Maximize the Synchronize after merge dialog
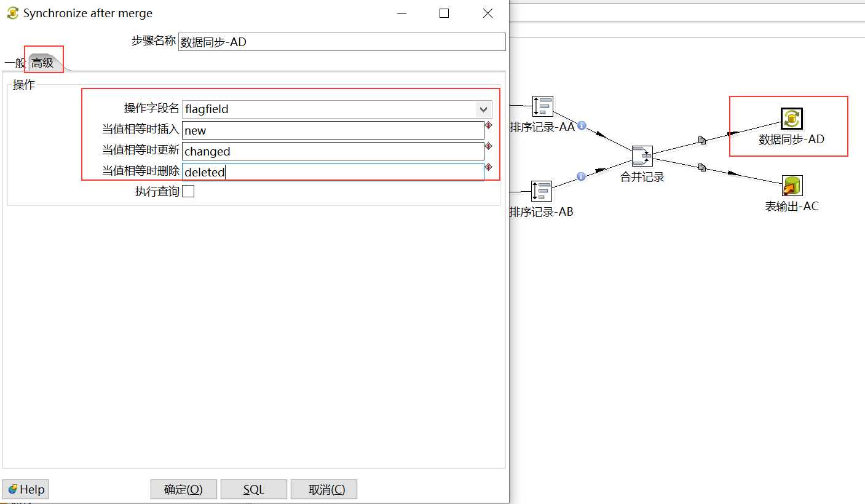 pyautogui.click(x=444, y=14)
